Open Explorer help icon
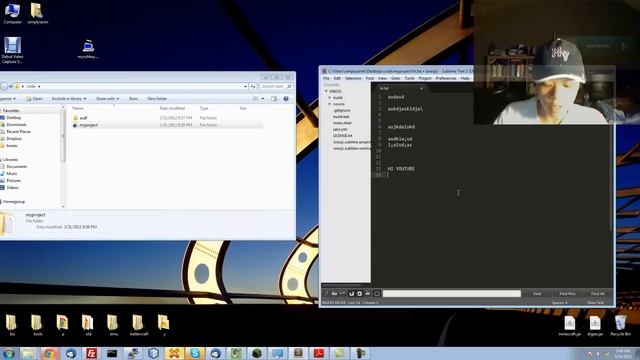The height and width of the screenshot is (360, 640). 286,99
